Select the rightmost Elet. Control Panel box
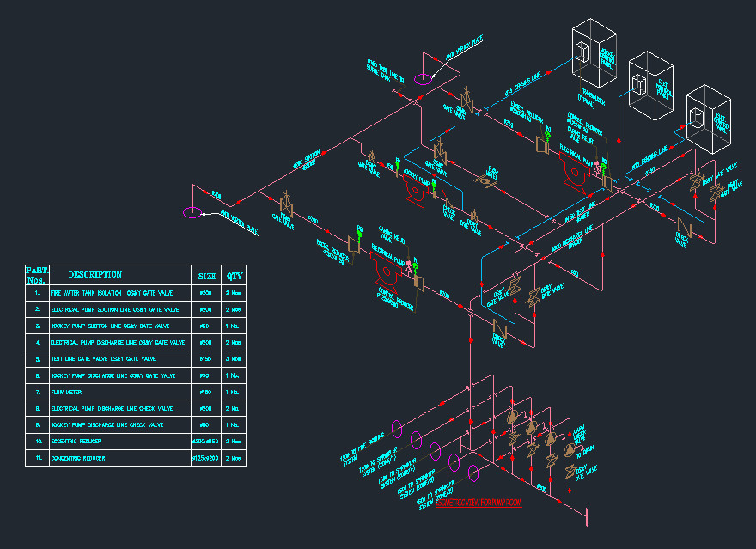 (x=708, y=119)
